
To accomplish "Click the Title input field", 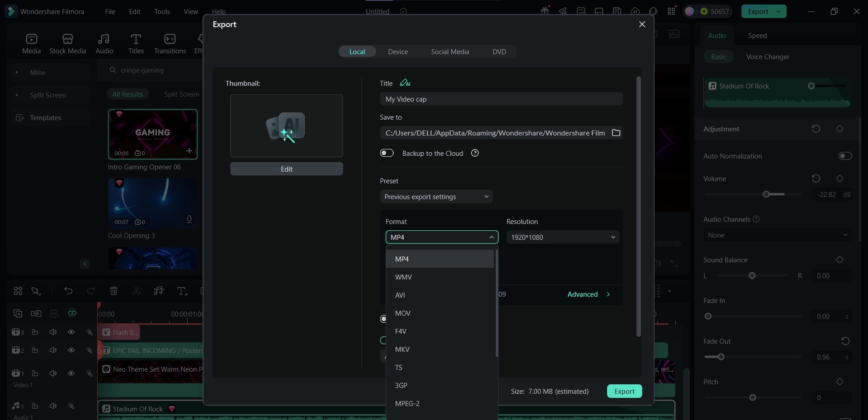I will pos(501,99).
